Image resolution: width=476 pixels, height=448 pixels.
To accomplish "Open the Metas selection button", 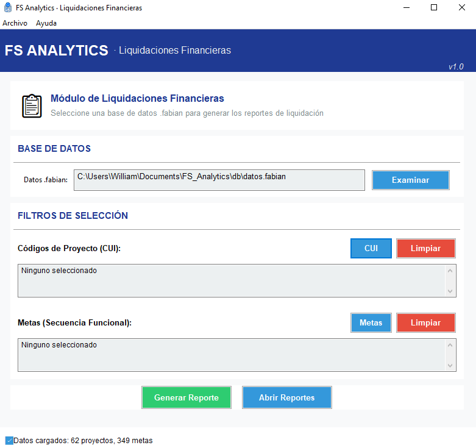I will click(371, 322).
